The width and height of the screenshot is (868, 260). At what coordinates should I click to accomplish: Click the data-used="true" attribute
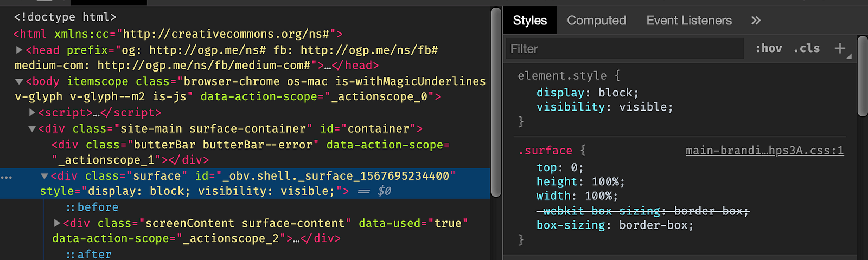click(x=413, y=223)
